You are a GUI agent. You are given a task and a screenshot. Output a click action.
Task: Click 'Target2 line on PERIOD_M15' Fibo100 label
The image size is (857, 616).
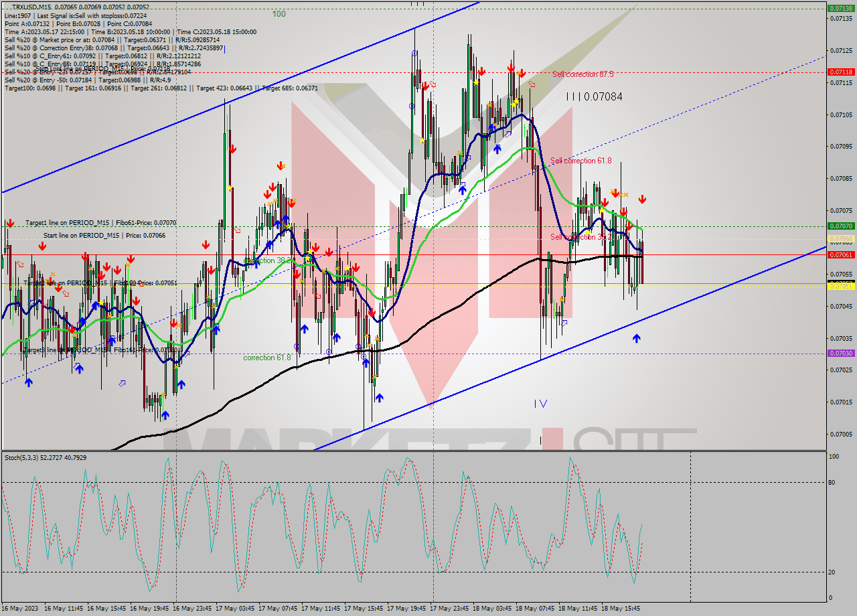pos(101,283)
